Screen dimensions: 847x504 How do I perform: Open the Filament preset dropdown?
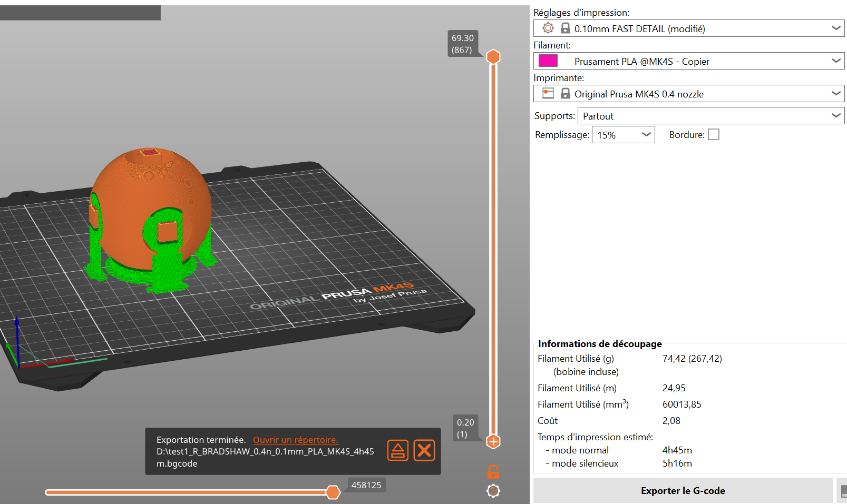(x=835, y=61)
